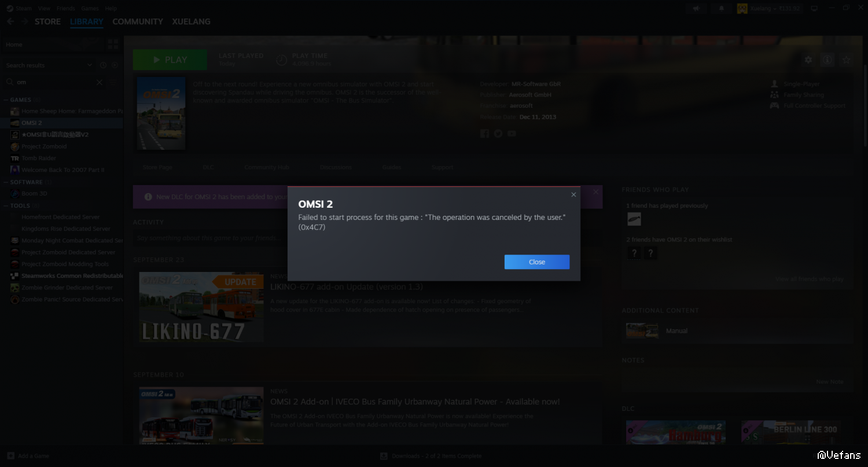Select Monday Night Combat Dedicated Server
This screenshot has width=868, height=467.
click(67, 240)
